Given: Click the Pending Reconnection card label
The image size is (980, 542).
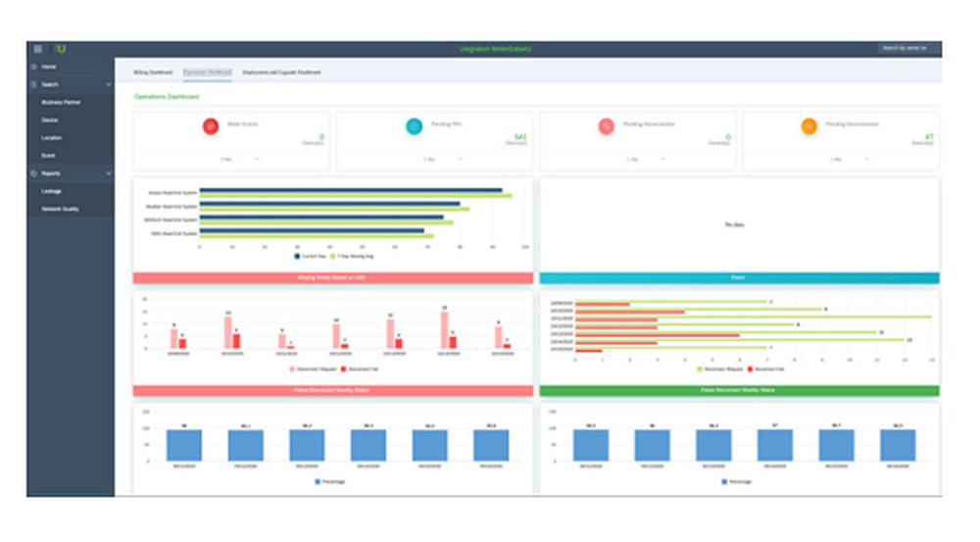Looking at the screenshot, I should coord(649,123).
